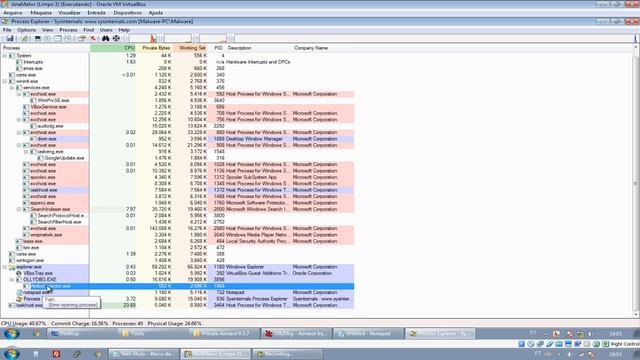Sort by the Private Bytes column header
This screenshot has height=360, width=640.
pos(155,48)
